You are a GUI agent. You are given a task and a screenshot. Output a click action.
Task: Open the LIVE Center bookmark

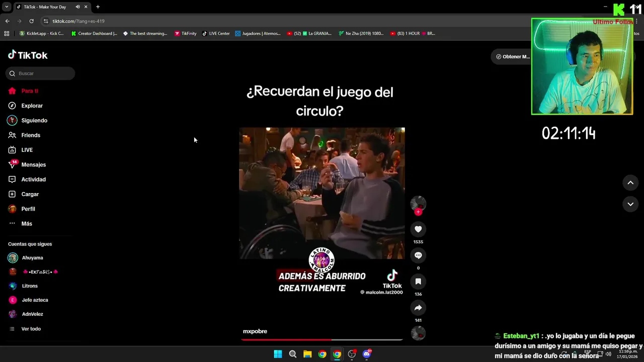pyautogui.click(x=216, y=34)
